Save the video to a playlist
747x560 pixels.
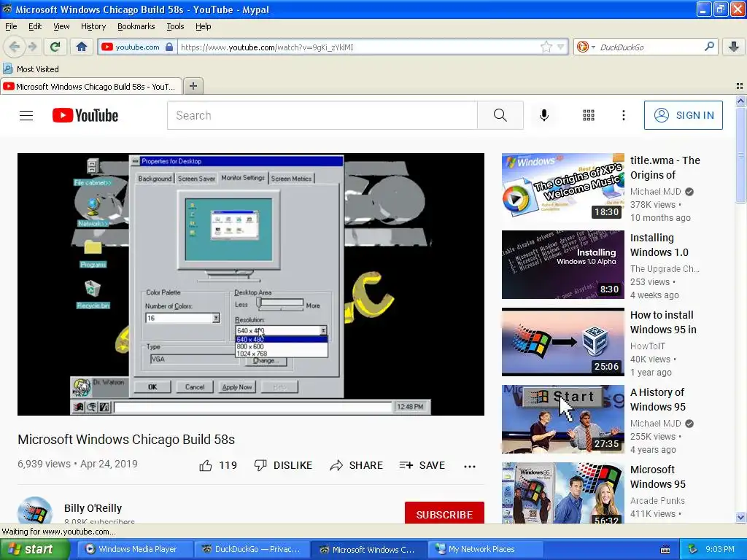[422, 465]
